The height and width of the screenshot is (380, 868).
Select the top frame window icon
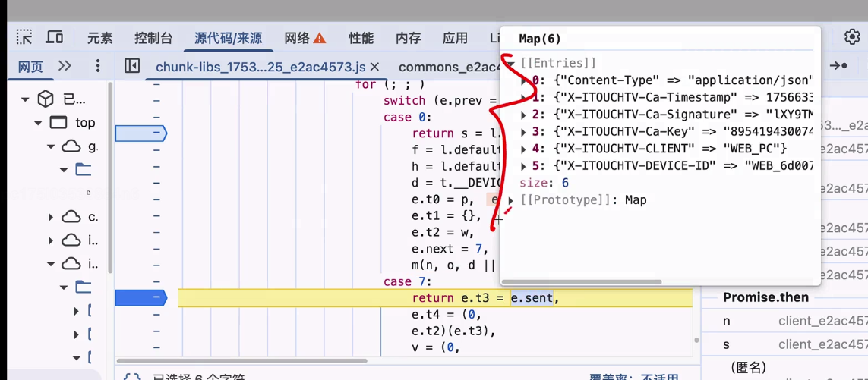pos(58,123)
